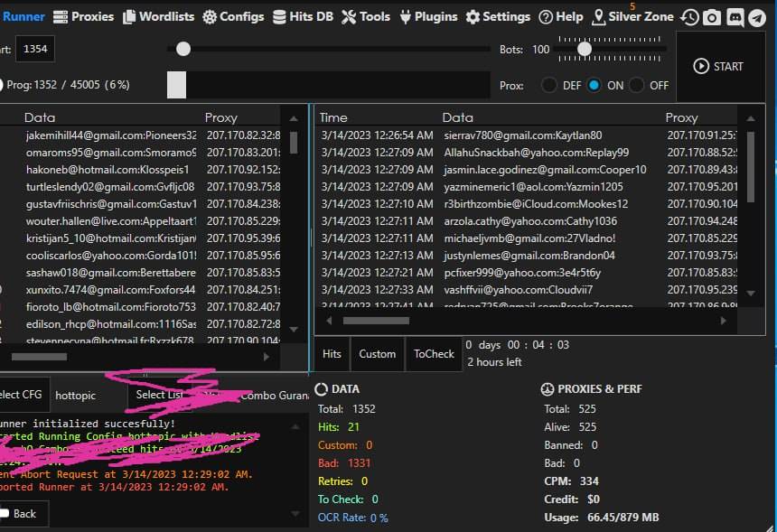Click the Silver Zone pin icon

click(x=599, y=17)
